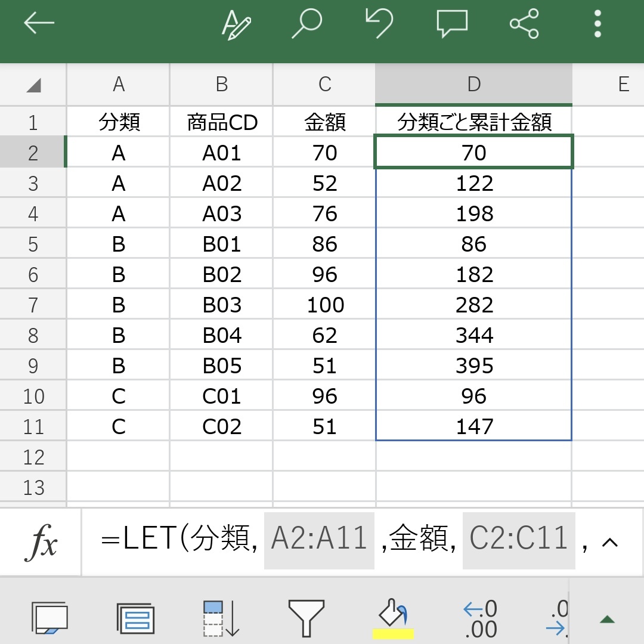The height and width of the screenshot is (644, 644).
Task: Select cell containing B04
Action: pos(221,335)
